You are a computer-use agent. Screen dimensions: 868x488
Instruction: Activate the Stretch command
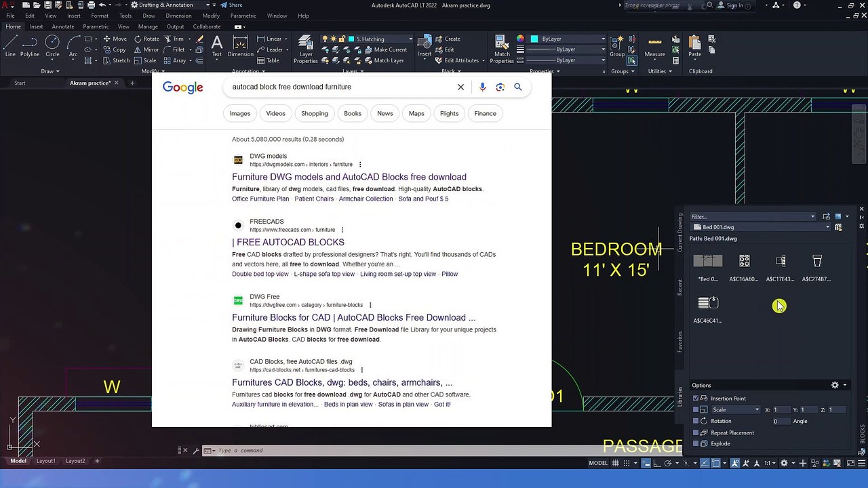[116, 60]
